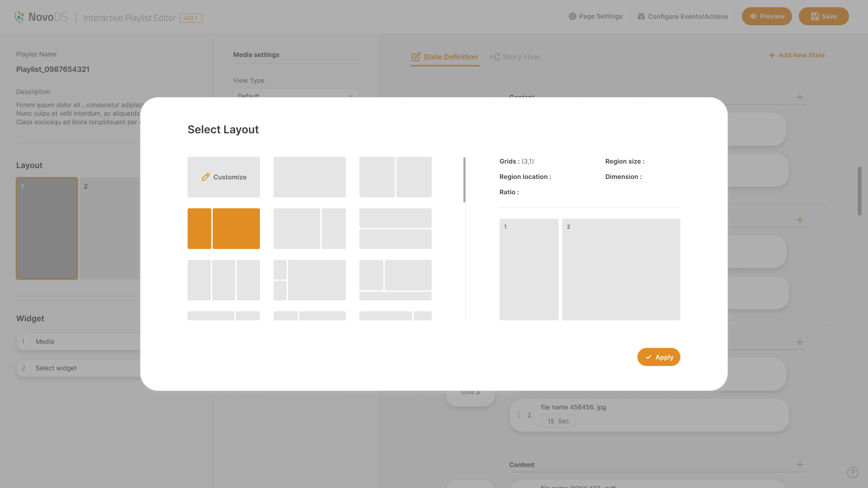Viewport: 868px width, 488px height.
Task: Select the two equal columns layout
Action: (395, 177)
